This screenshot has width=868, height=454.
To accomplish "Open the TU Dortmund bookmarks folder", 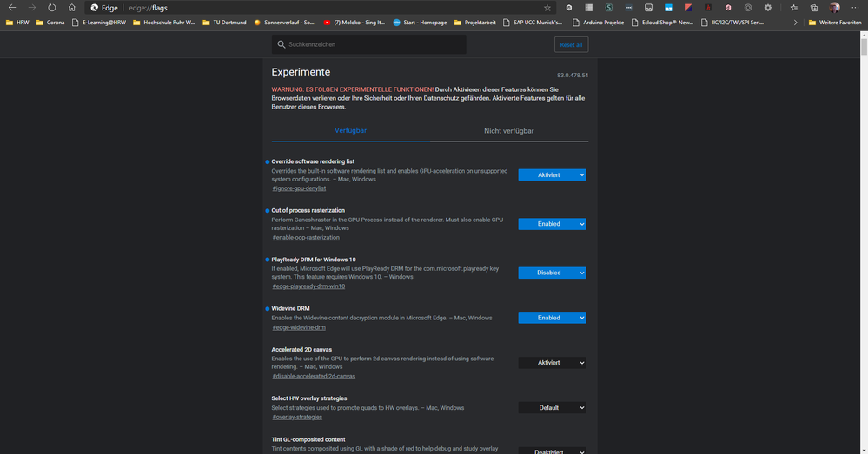I will 224,23.
